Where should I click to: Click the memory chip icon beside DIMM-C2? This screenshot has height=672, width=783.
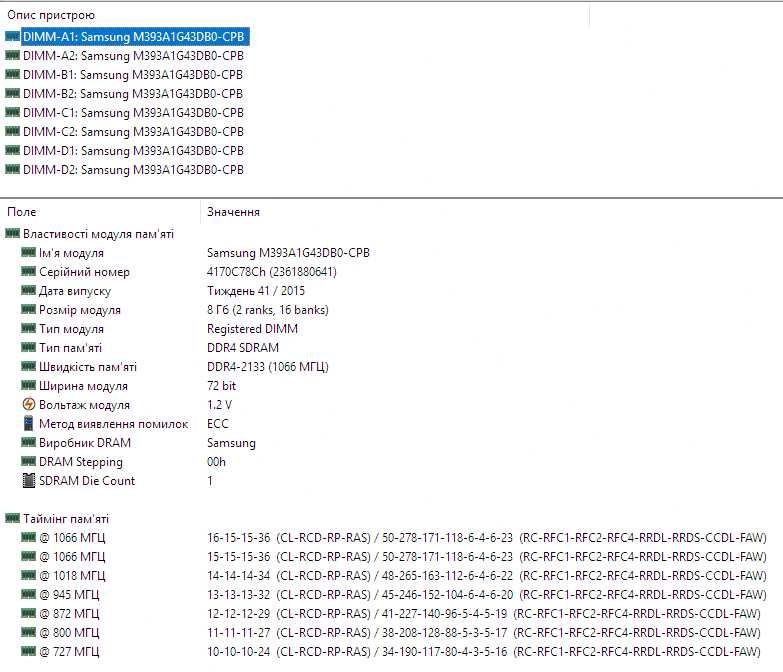(12, 131)
